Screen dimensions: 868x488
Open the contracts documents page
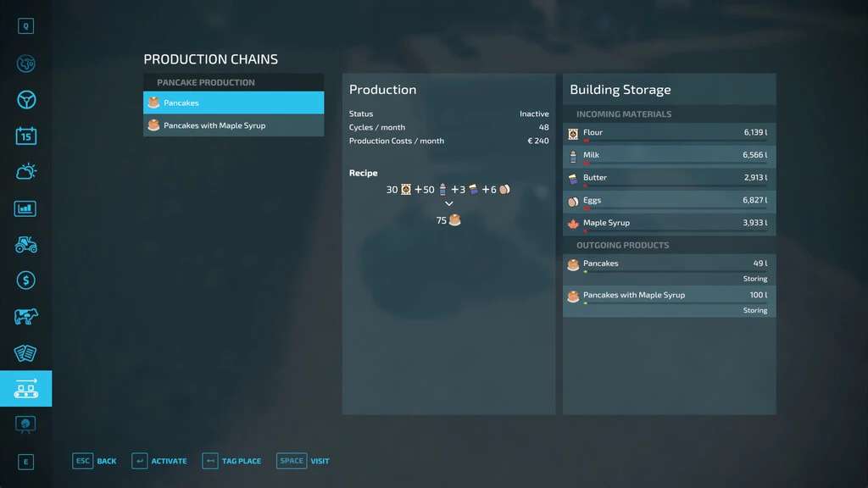point(25,352)
